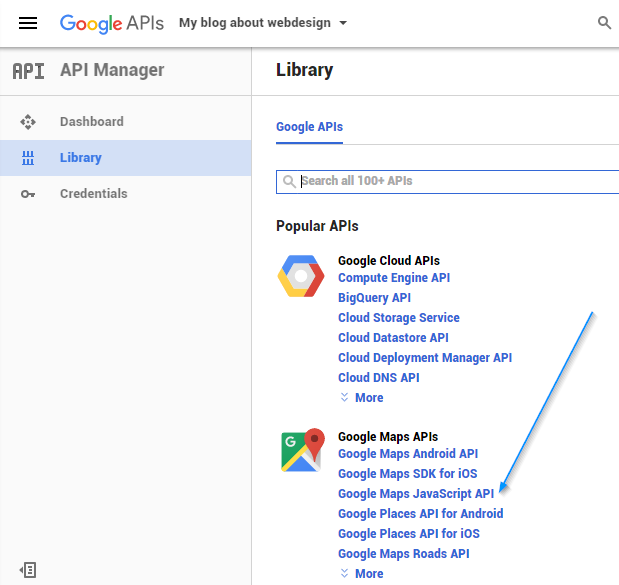Select the Google APIs tab
Viewport: 619px width, 585px height.
click(x=310, y=127)
